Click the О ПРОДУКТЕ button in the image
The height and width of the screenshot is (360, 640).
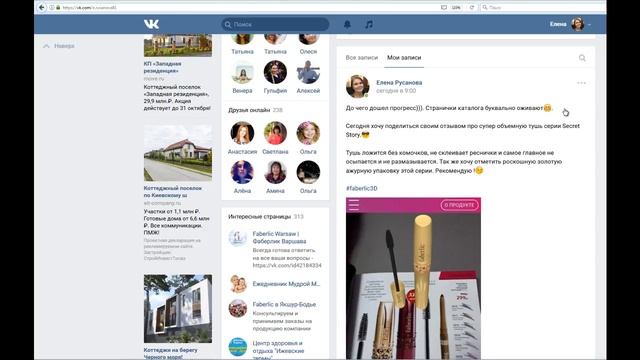(459, 205)
